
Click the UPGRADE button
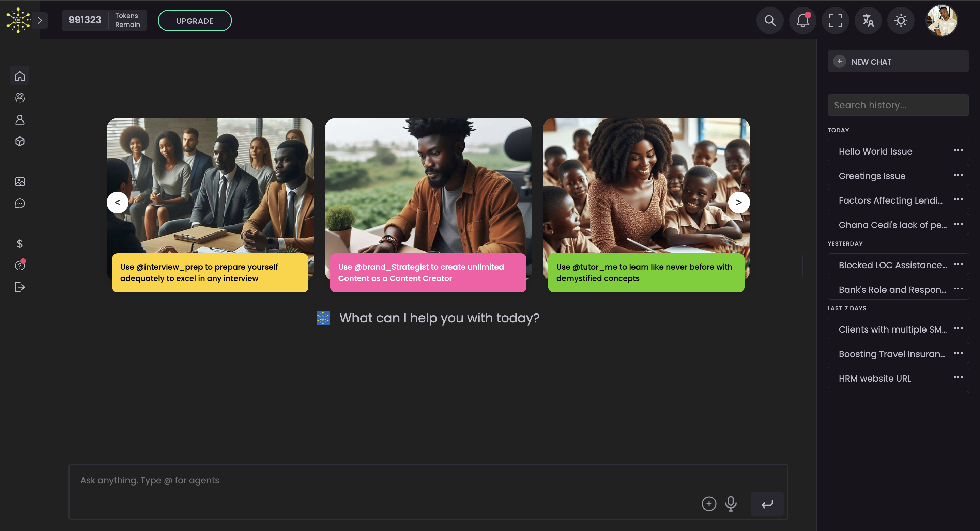point(195,21)
